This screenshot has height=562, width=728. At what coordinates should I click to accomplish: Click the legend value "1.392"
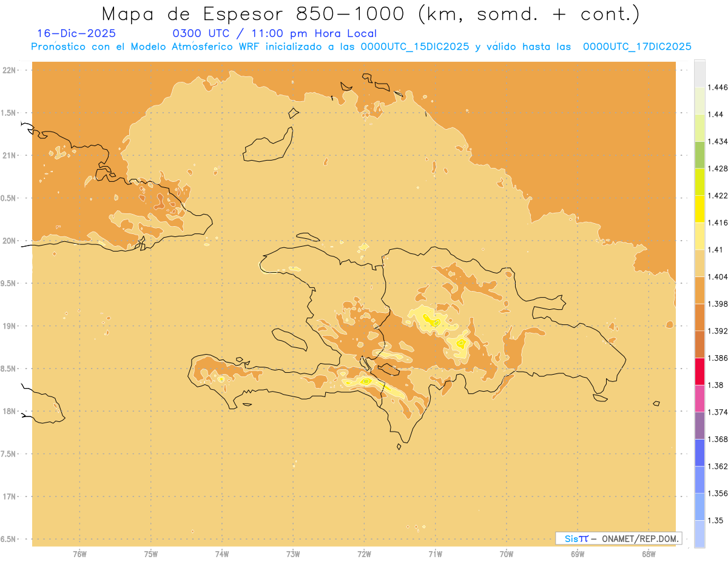[717, 331]
